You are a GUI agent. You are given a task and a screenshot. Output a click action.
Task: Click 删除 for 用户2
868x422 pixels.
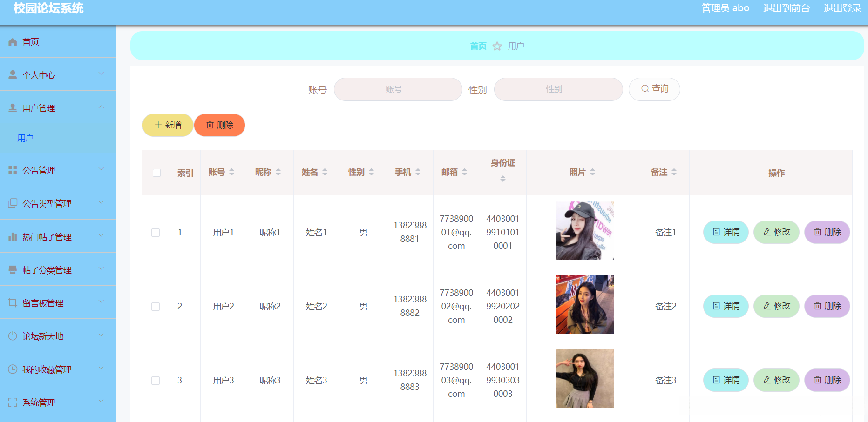(x=827, y=306)
